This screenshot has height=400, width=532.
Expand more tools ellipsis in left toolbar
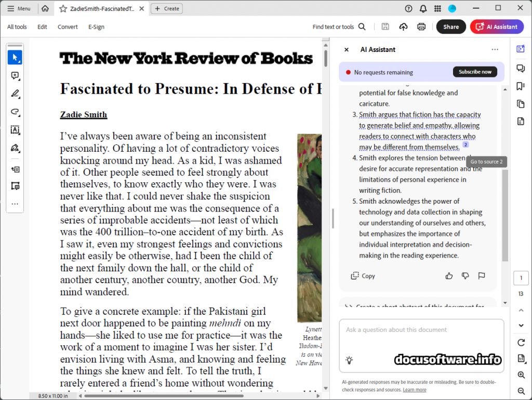[15, 204]
